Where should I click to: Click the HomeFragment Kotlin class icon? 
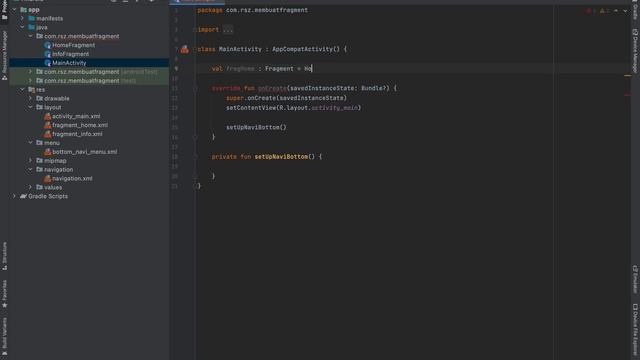pos(47,45)
